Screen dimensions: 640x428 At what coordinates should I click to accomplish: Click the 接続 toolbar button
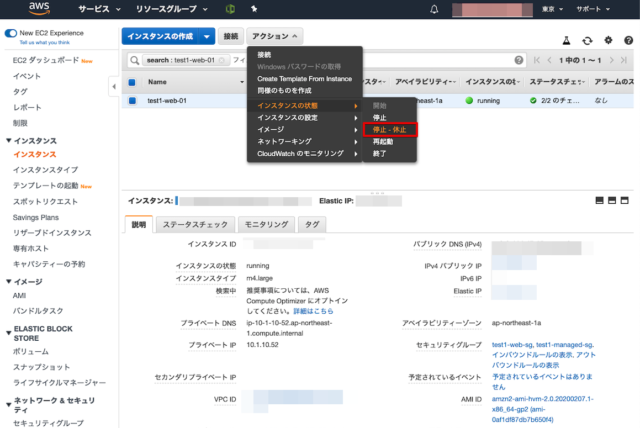231,36
